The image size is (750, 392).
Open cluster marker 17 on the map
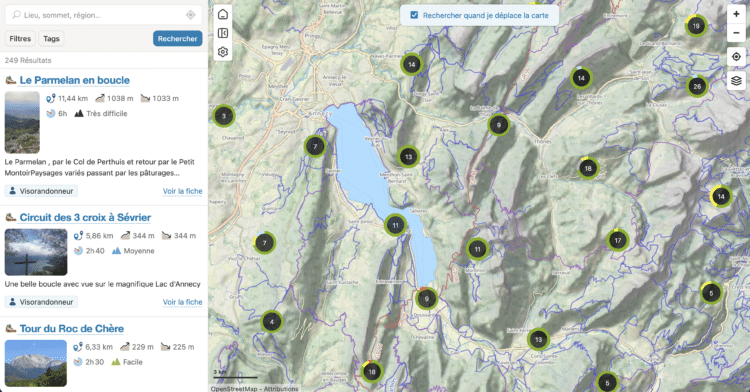click(618, 240)
